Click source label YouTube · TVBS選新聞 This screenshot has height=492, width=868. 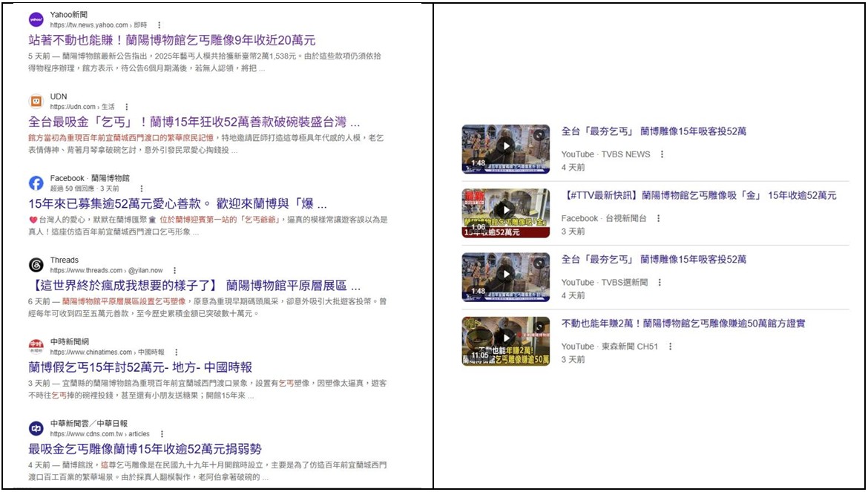coord(605,282)
